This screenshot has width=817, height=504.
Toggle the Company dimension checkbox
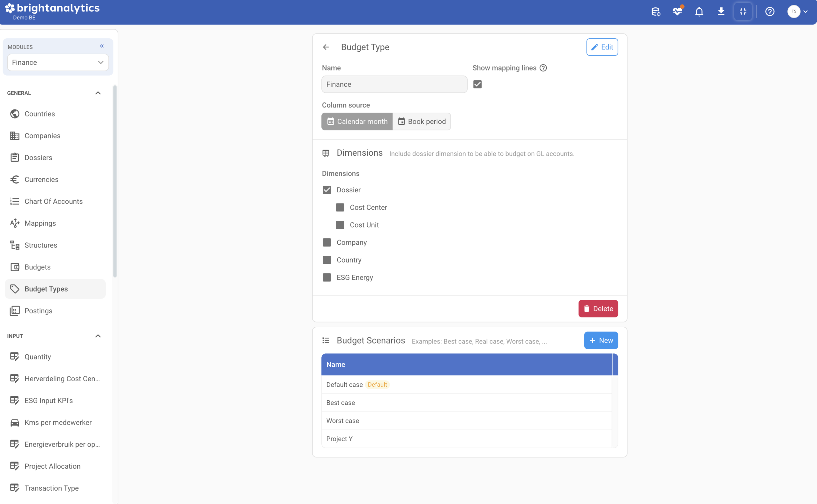[327, 242]
